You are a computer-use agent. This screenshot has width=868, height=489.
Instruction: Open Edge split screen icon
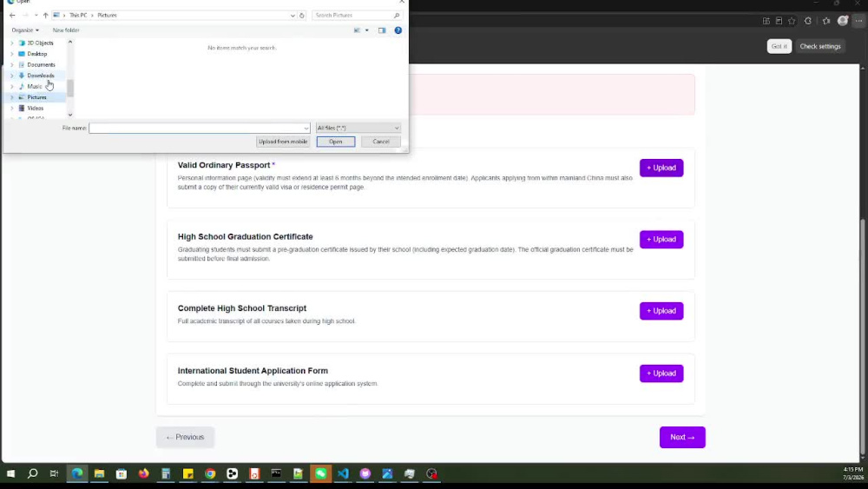(766, 21)
